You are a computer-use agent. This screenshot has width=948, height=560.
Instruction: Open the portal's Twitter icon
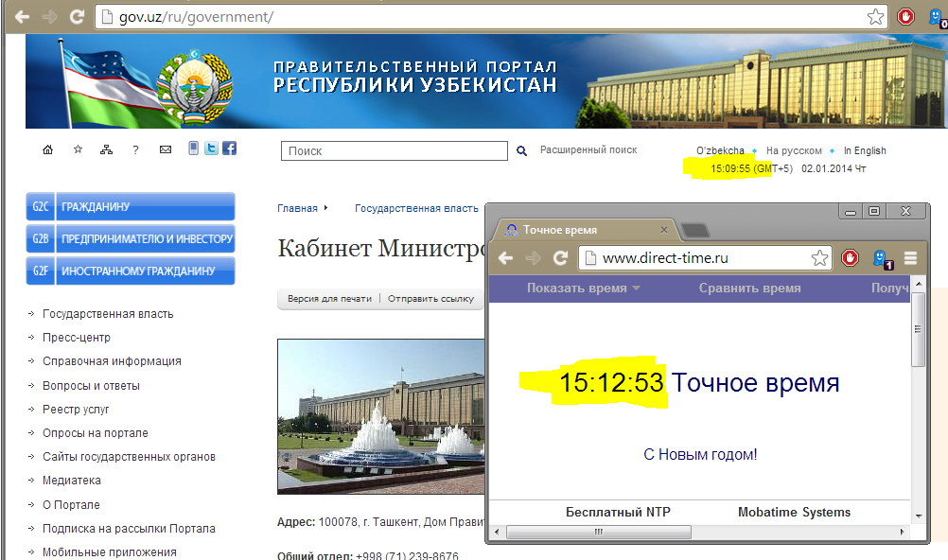pos(211,149)
